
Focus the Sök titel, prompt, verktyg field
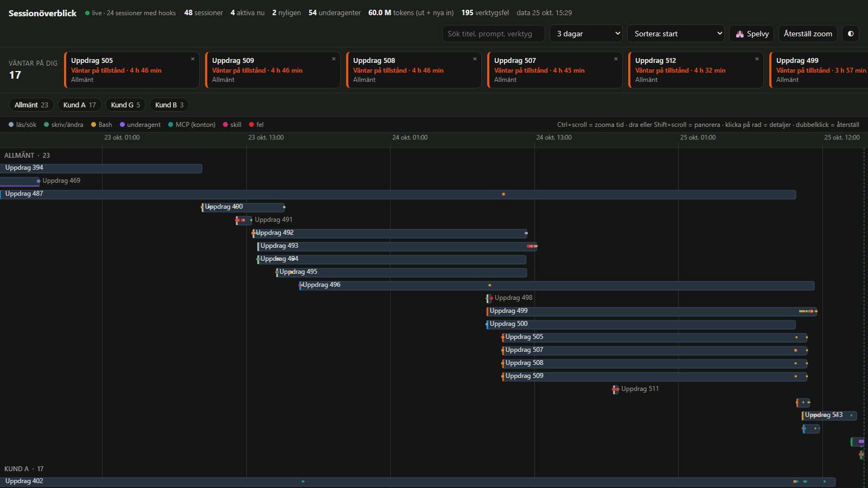494,34
